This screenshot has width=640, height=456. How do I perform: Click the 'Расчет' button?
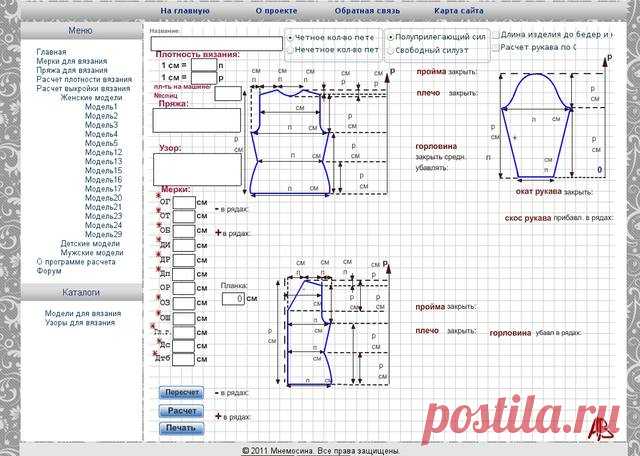click(181, 411)
